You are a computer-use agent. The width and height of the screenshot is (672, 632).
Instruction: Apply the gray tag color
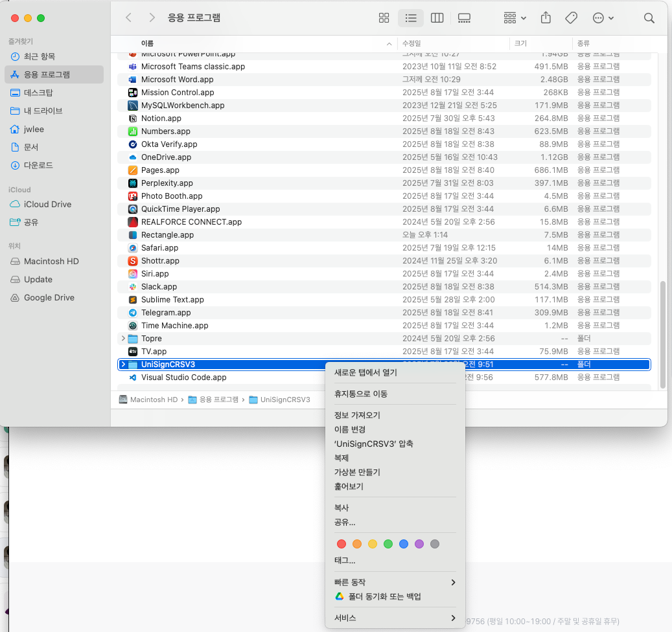pyautogui.click(x=435, y=544)
